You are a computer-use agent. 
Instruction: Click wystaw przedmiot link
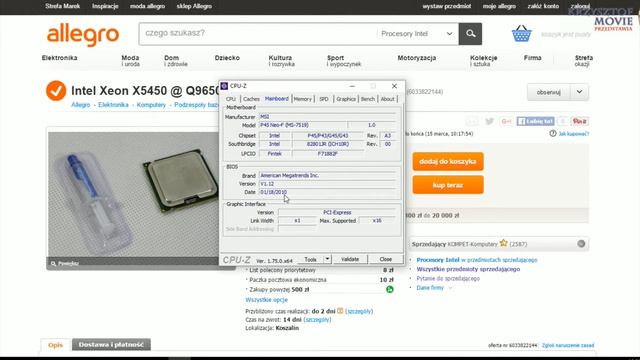click(x=447, y=6)
